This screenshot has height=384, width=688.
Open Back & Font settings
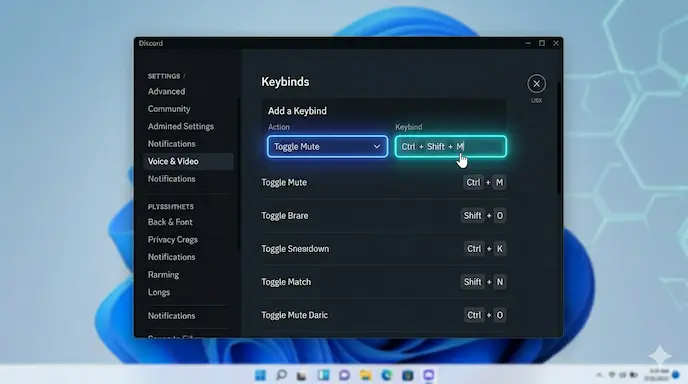170,222
